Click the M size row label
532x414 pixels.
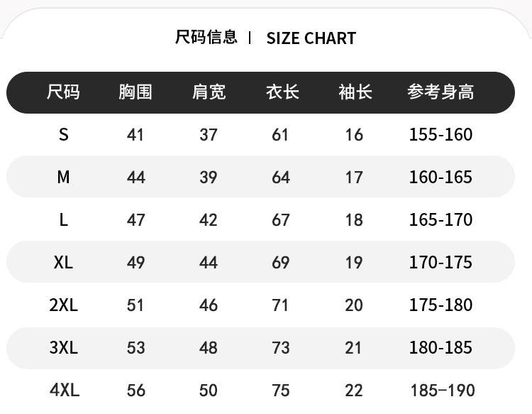(x=63, y=178)
